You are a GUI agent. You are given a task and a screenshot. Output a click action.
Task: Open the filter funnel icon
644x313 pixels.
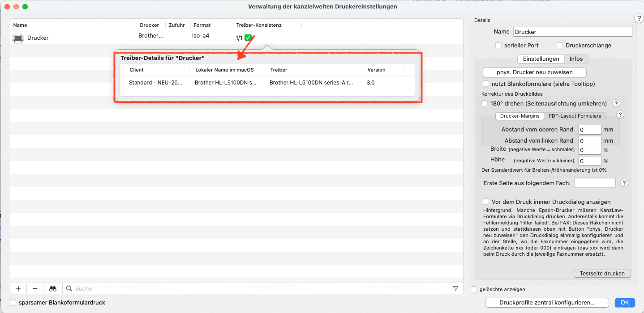[x=455, y=289]
